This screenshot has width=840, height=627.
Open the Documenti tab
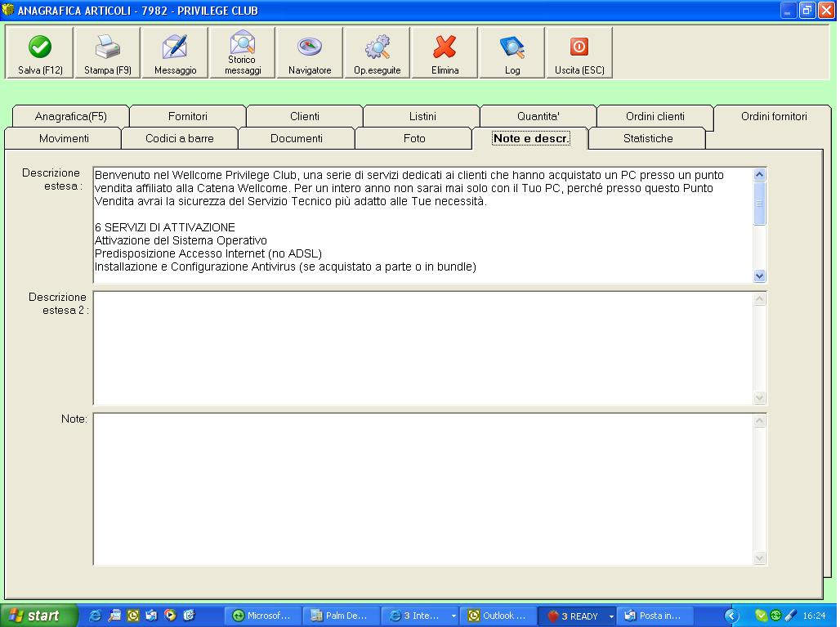(x=297, y=138)
